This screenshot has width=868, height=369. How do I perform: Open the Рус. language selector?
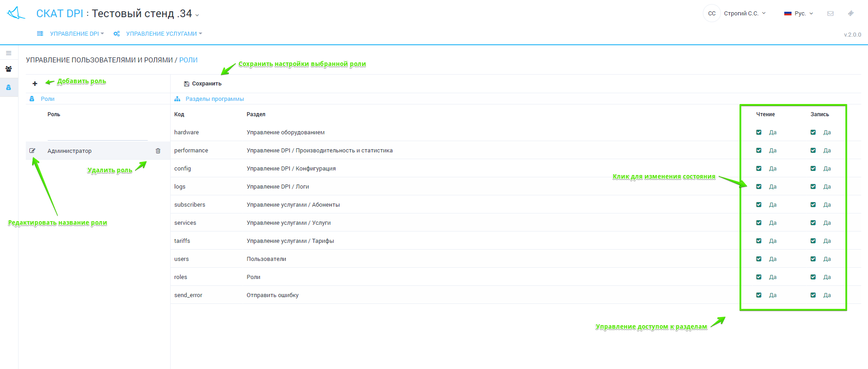pyautogui.click(x=799, y=14)
